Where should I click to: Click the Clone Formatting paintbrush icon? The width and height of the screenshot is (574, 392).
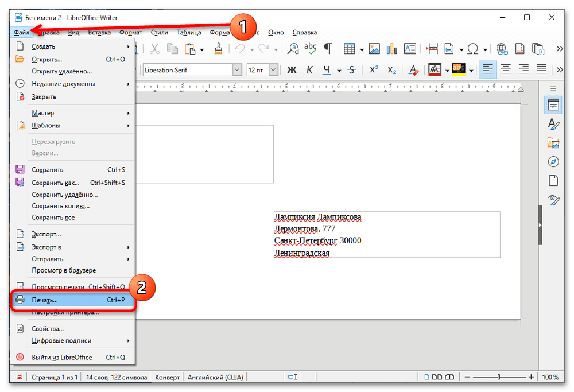[x=218, y=49]
